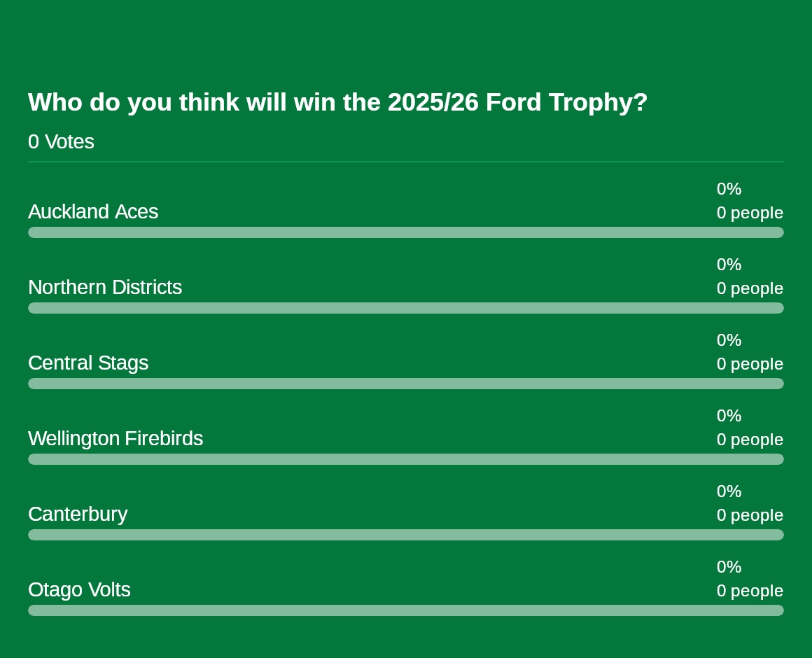Click Canterbury 0 people count

tap(750, 514)
